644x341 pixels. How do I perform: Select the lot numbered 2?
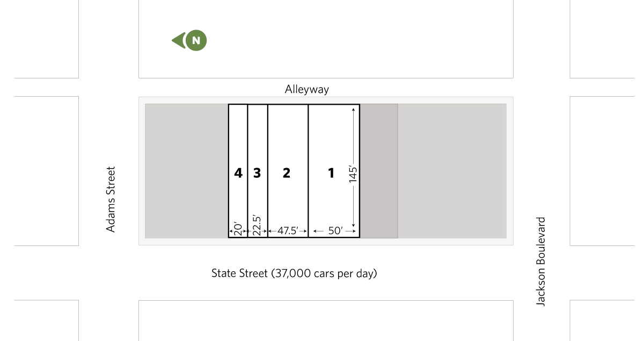(x=287, y=173)
